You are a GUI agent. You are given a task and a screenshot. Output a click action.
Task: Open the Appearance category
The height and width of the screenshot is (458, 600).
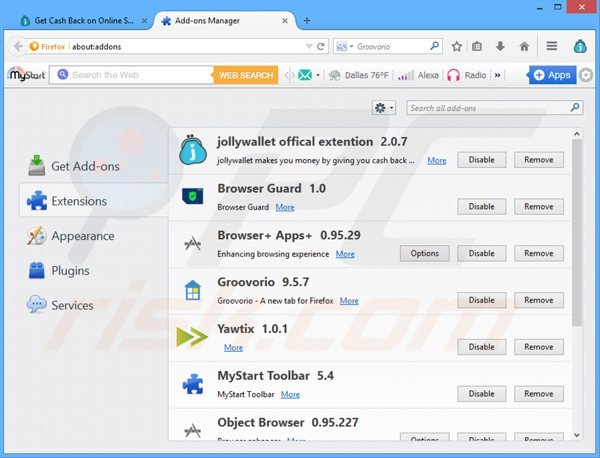coord(94,236)
